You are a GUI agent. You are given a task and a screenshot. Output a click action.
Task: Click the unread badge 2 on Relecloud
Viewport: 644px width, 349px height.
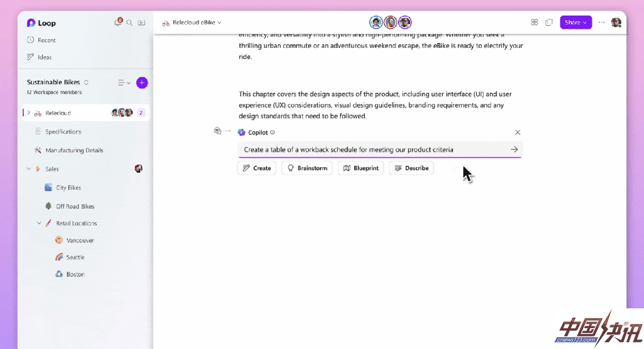(x=141, y=112)
